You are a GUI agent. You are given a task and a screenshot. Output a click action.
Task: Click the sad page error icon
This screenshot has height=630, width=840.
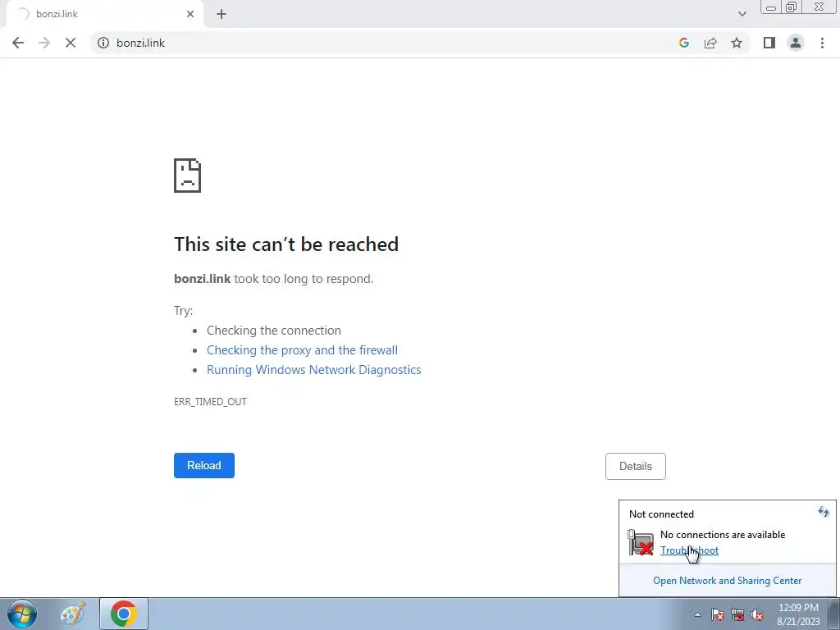click(x=188, y=176)
